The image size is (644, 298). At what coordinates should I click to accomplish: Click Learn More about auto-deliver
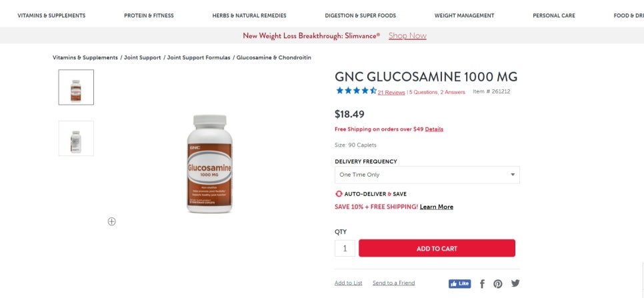click(x=437, y=207)
